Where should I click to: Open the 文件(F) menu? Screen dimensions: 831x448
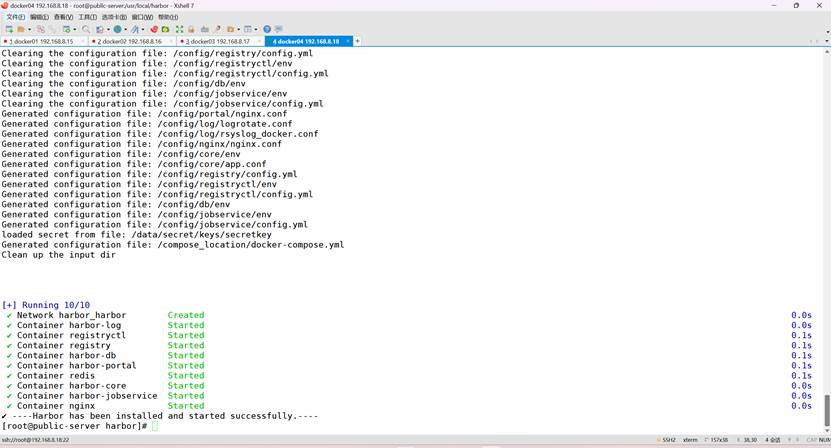click(15, 17)
